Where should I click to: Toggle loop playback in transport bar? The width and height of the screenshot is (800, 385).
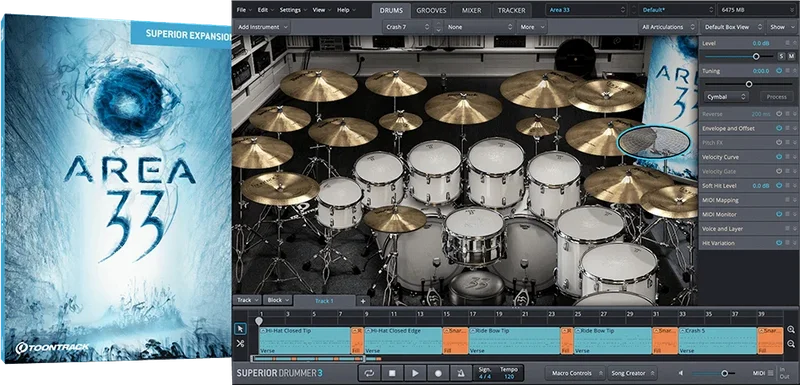[369, 373]
